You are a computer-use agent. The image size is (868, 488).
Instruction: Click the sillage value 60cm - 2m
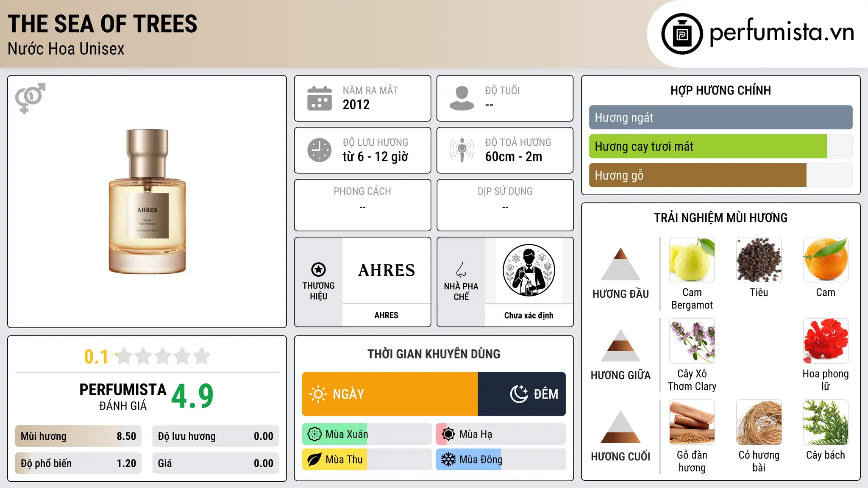pos(514,156)
